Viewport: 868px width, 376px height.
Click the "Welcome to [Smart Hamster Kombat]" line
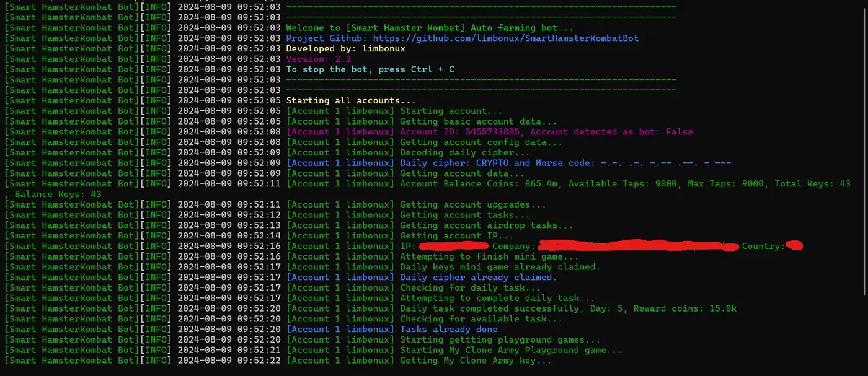[x=430, y=28]
